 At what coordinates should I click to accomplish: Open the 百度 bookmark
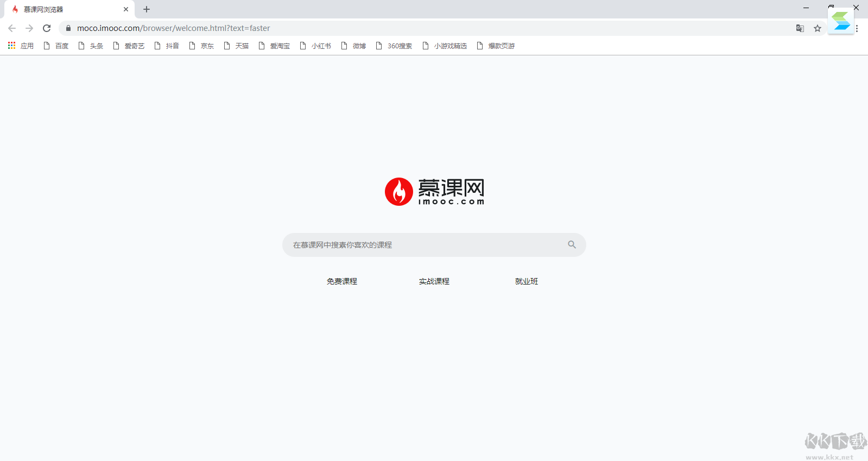click(56, 46)
